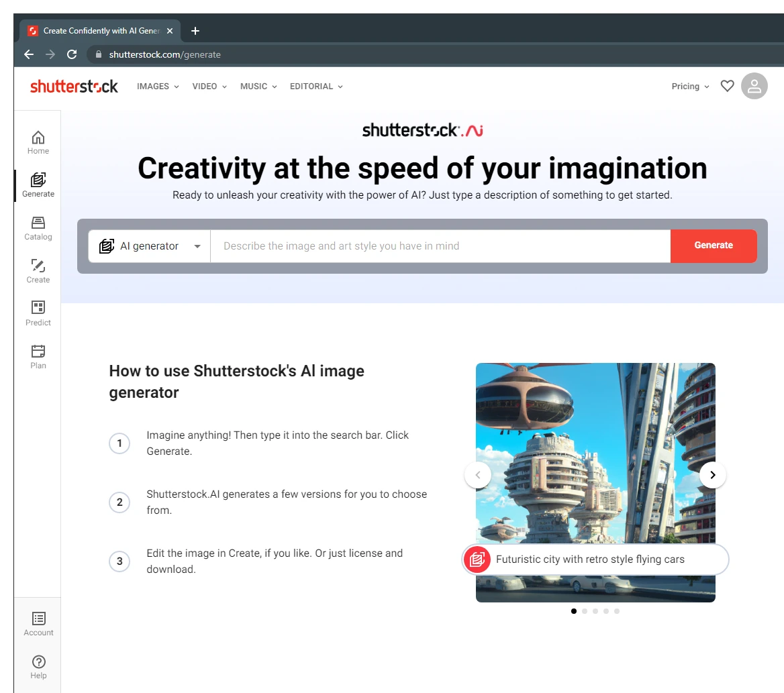Open the Plan calendar sidebar icon
The image size is (784, 693).
pyautogui.click(x=38, y=357)
